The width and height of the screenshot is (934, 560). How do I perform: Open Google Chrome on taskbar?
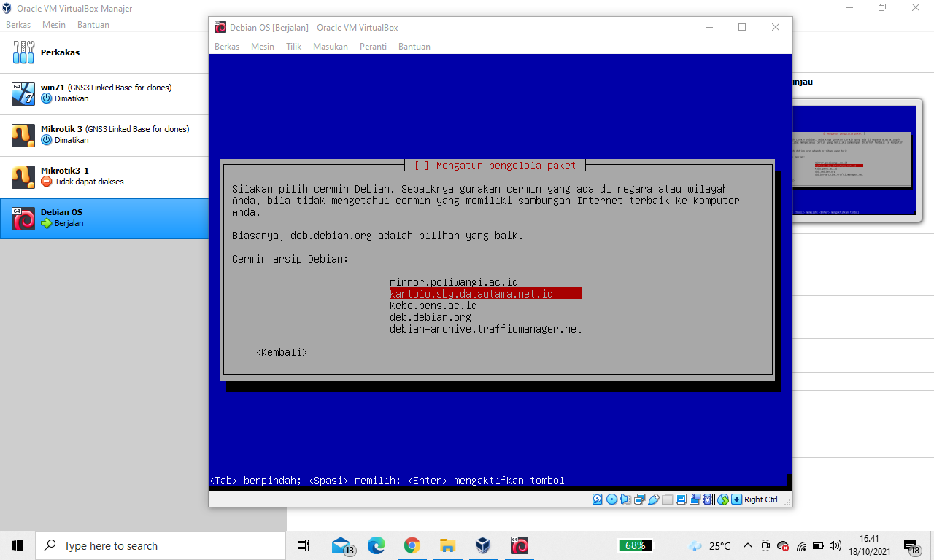pyautogui.click(x=412, y=545)
